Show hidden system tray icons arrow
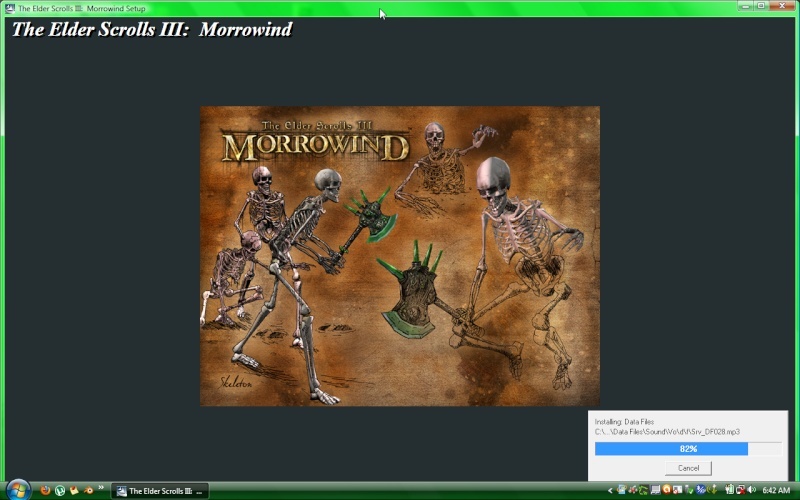Image resolution: width=800 pixels, height=500 pixels. coord(610,490)
